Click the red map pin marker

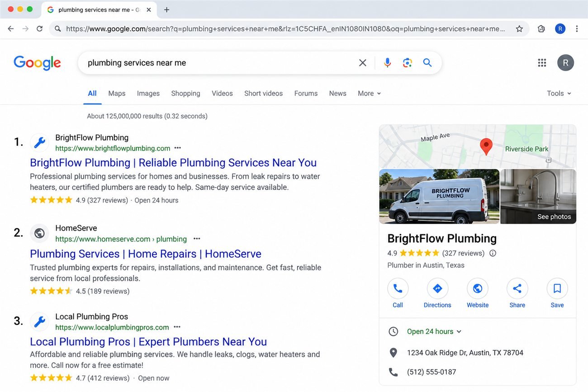(486, 147)
